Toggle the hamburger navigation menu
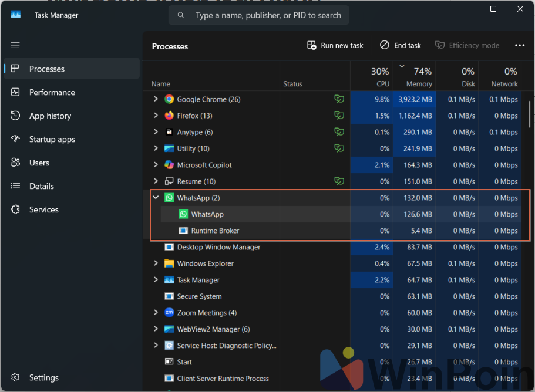The height and width of the screenshot is (392, 535). [x=15, y=45]
